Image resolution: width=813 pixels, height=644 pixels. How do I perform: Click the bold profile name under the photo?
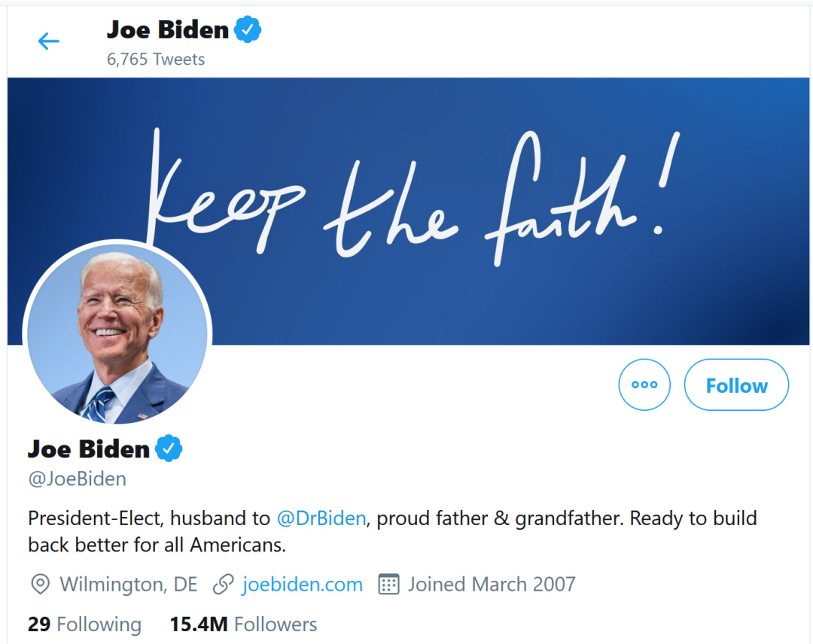tap(89, 449)
